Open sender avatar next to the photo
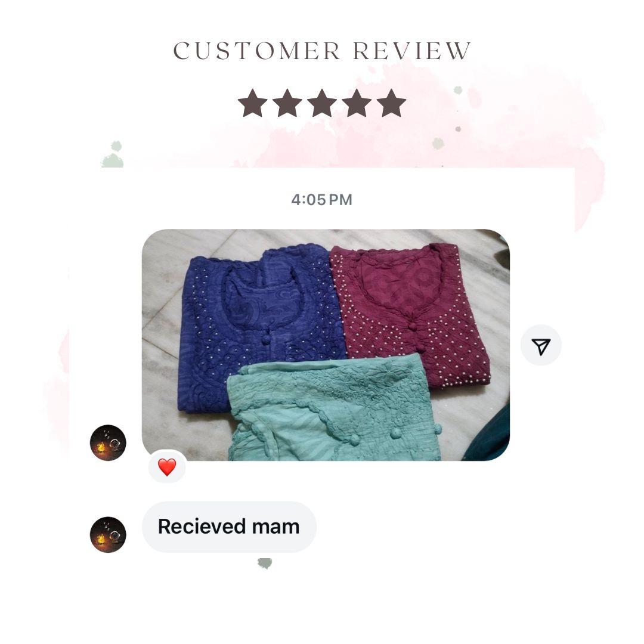Screen dimensions: 644x644 click(108, 442)
